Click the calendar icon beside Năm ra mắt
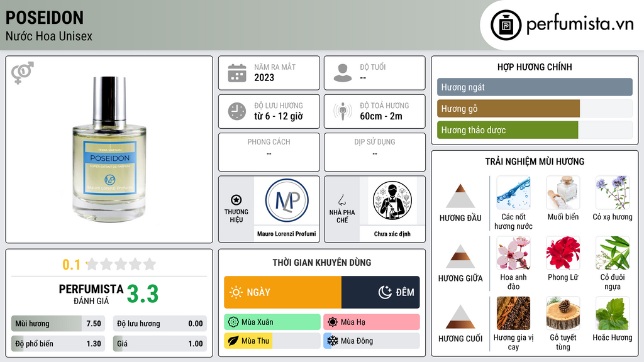The height and width of the screenshot is (362, 644). [x=237, y=73]
